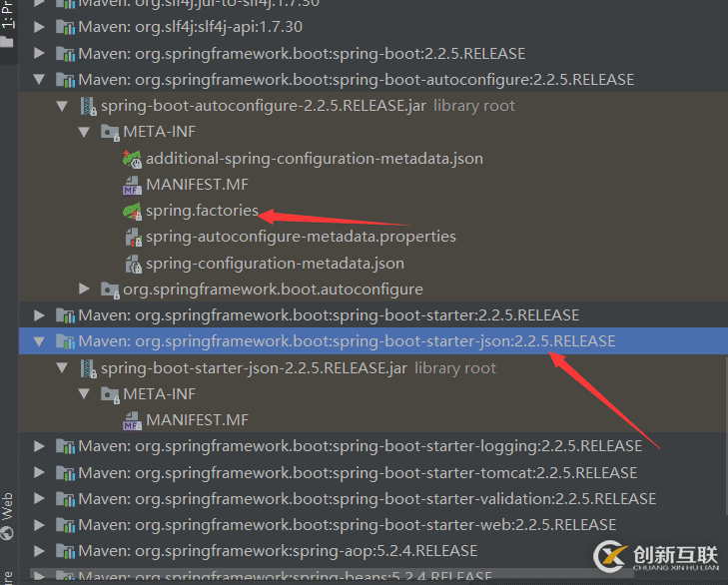
Task: Click the spring-boot-starter:2.2.5.RELEASE library icon
Action: (66, 315)
